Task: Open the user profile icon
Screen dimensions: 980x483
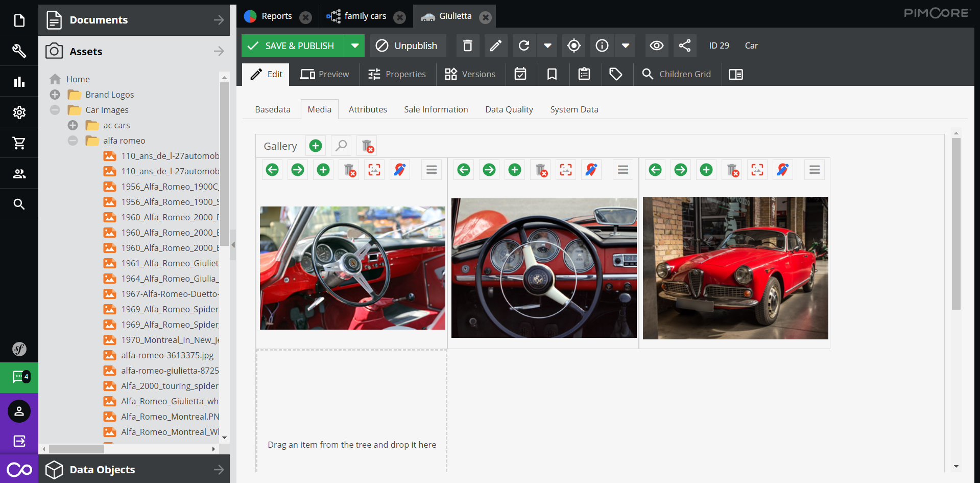Action: click(x=19, y=411)
